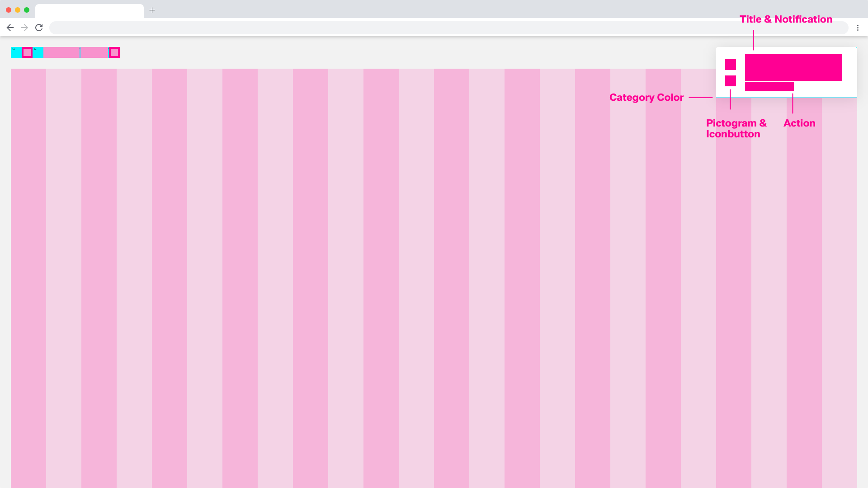Viewport: 868px width, 488px height.
Task: Click the first cyan spacing block labeled 24
Action: click(x=16, y=52)
